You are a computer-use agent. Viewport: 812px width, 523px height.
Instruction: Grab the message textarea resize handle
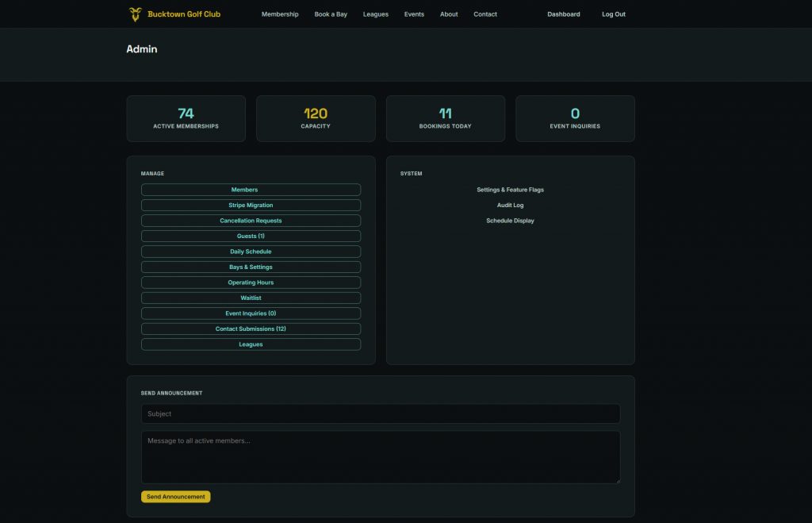(x=617, y=481)
